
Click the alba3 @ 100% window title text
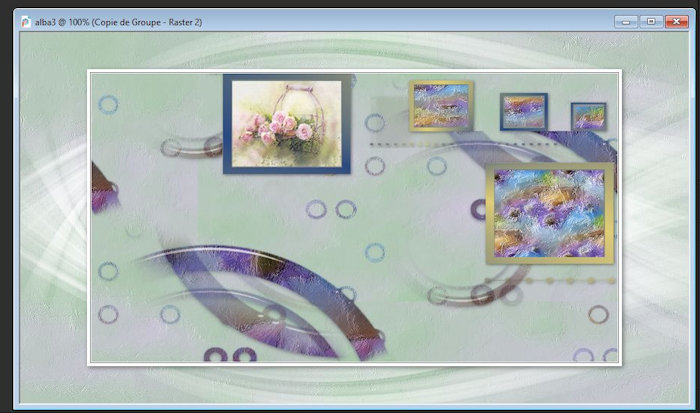[x=118, y=22]
